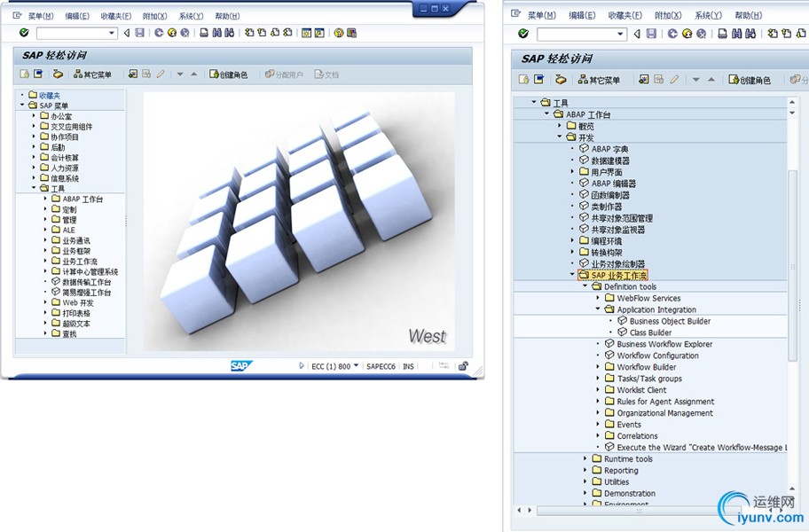The width and height of the screenshot is (809, 532).
Task: Select Class Builder tree entry
Action: (650, 332)
